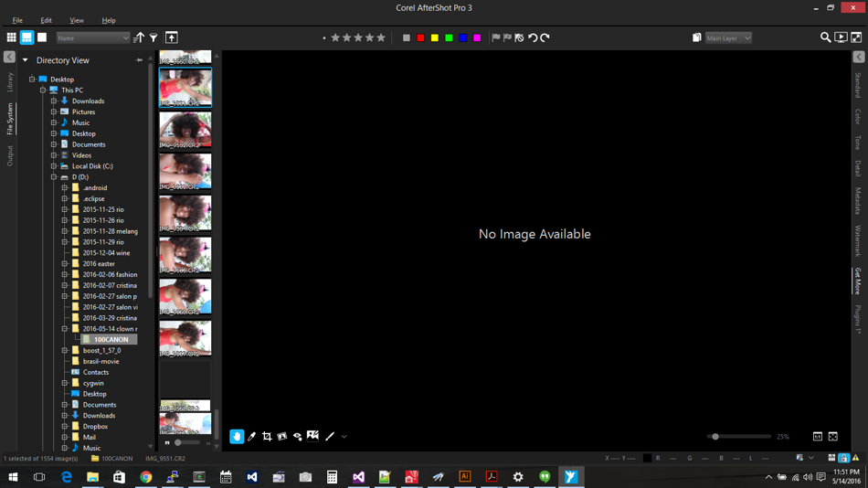
Task: Adjust the thumbnail size slider
Action: pos(177,442)
